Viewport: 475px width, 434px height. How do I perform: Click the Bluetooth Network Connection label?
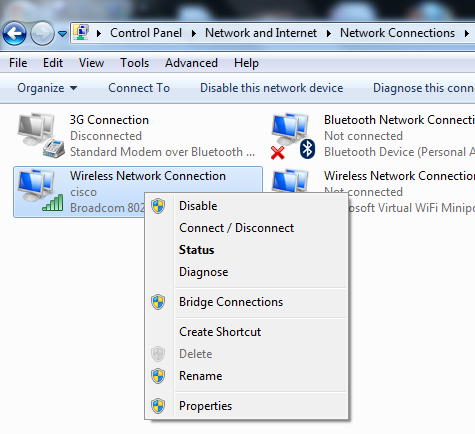point(399,120)
